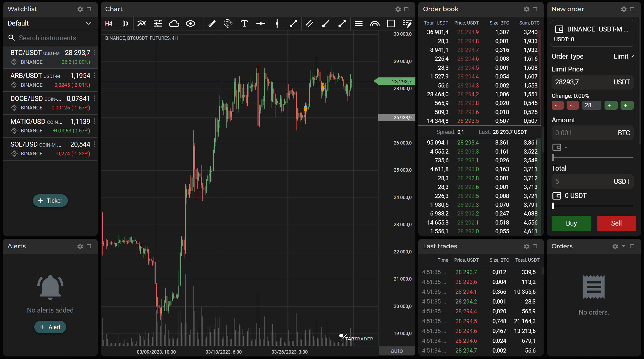Select the ray line tool
Image resolution: width=644 pixels, height=359 pixels.
click(326, 24)
